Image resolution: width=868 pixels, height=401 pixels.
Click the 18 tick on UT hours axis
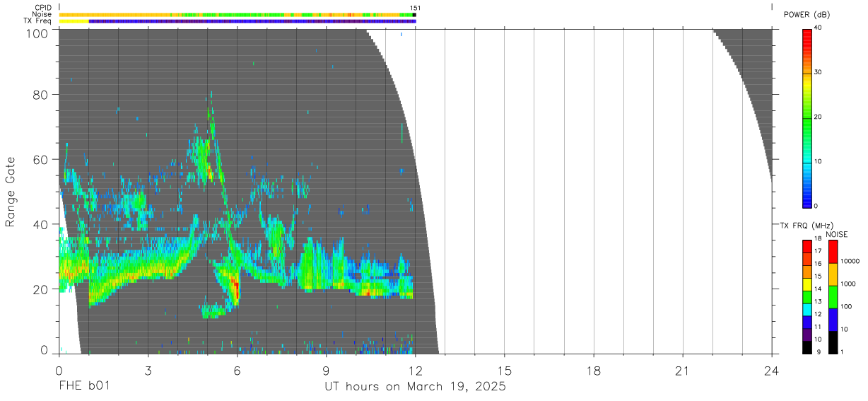tap(594, 370)
